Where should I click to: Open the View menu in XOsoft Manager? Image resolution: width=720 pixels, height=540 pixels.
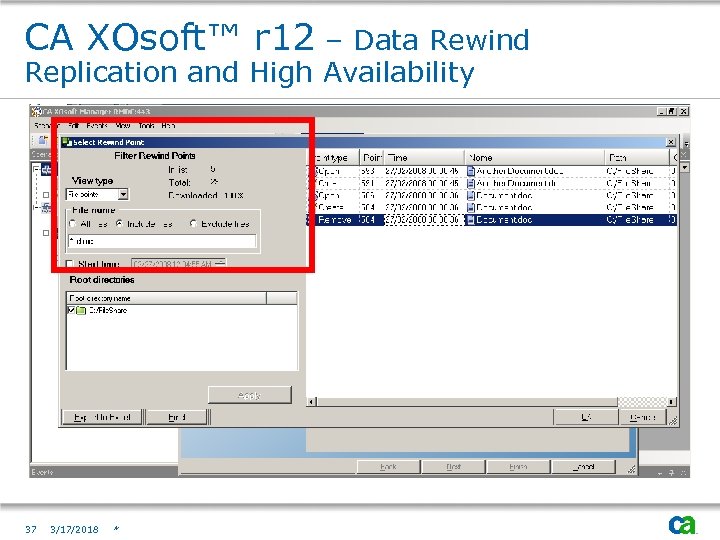point(123,125)
